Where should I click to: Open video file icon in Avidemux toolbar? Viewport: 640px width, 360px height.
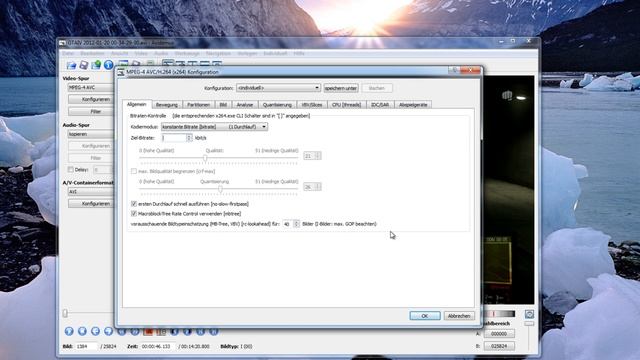(71, 65)
